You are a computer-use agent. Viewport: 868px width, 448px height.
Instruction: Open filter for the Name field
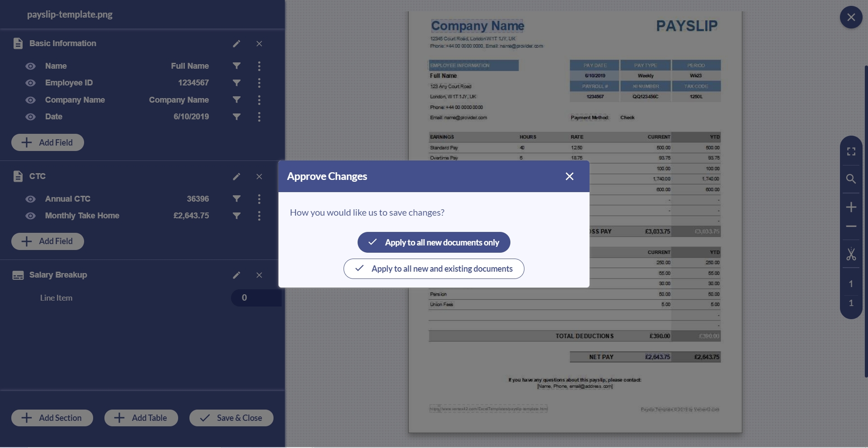pos(236,66)
